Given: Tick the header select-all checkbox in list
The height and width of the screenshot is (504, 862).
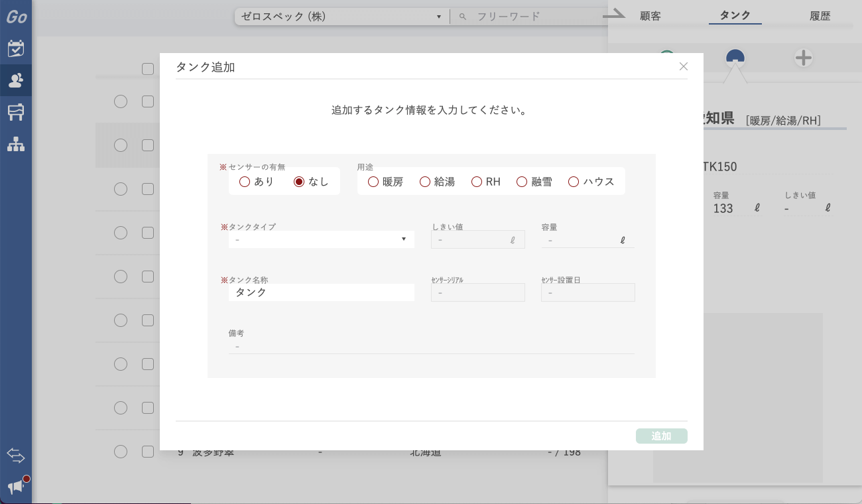Looking at the screenshot, I should point(148,69).
